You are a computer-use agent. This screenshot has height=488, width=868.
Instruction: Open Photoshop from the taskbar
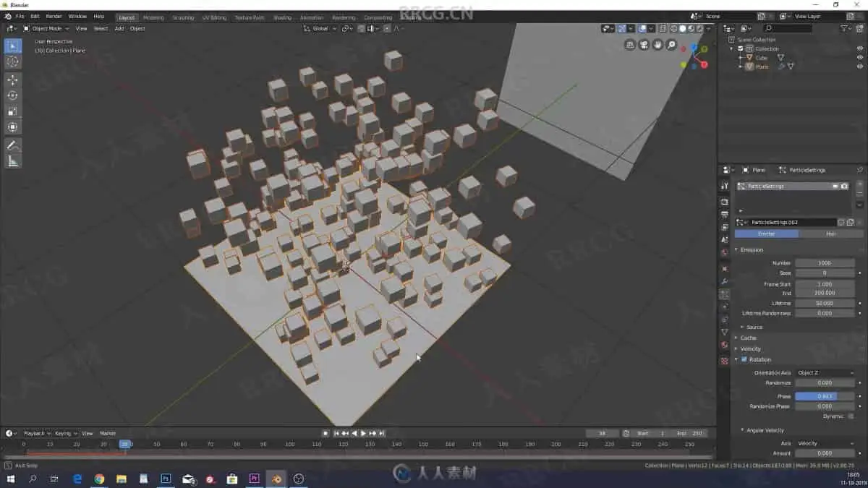[166, 479]
